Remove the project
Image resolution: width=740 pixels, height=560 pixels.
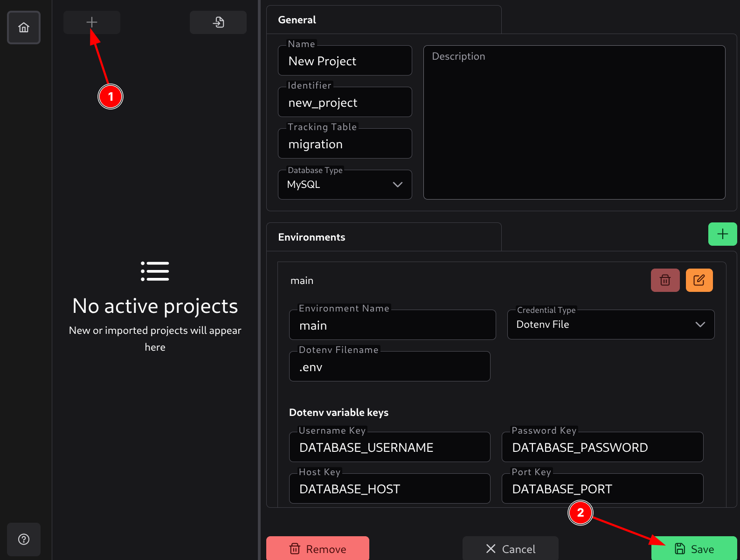[x=318, y=549]
